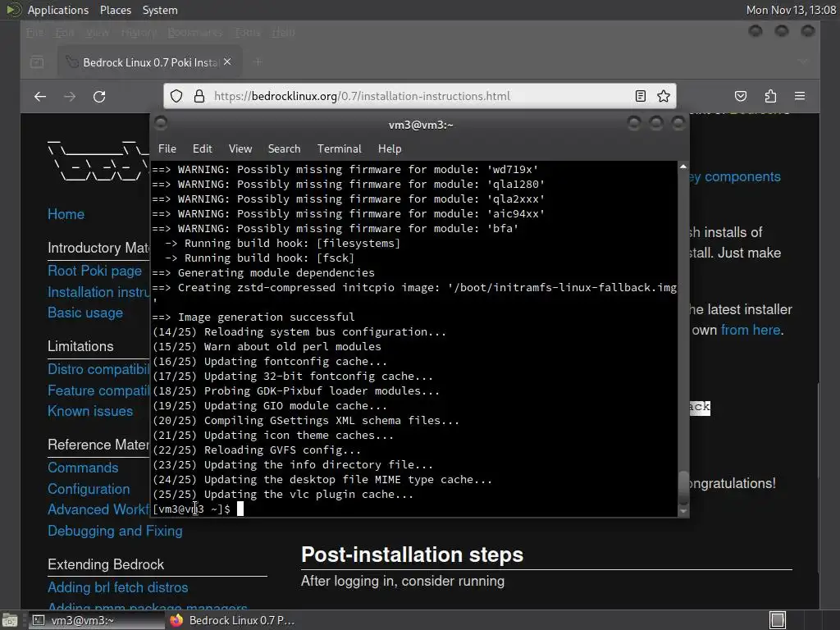Click the terminal prompt line [vm3@vm3 ~]$
840x630 pixels.
click(192, 509)
